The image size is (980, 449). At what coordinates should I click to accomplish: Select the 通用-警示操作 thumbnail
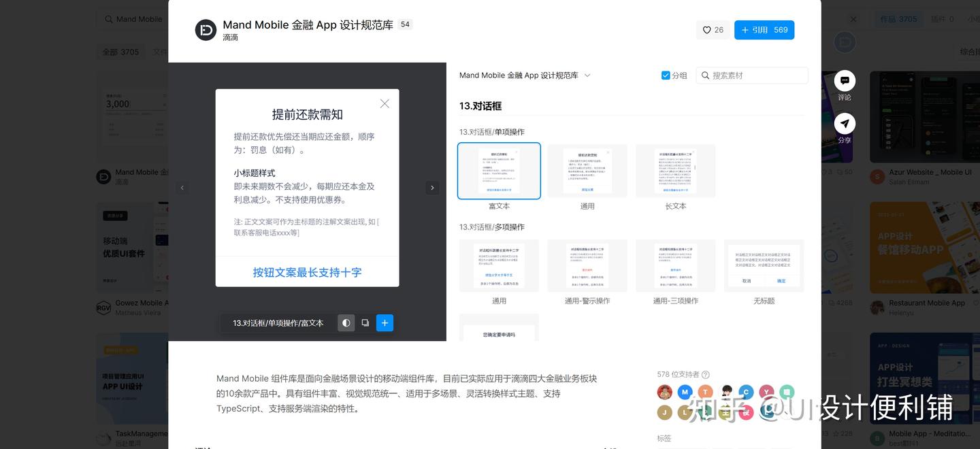(587, 266)
